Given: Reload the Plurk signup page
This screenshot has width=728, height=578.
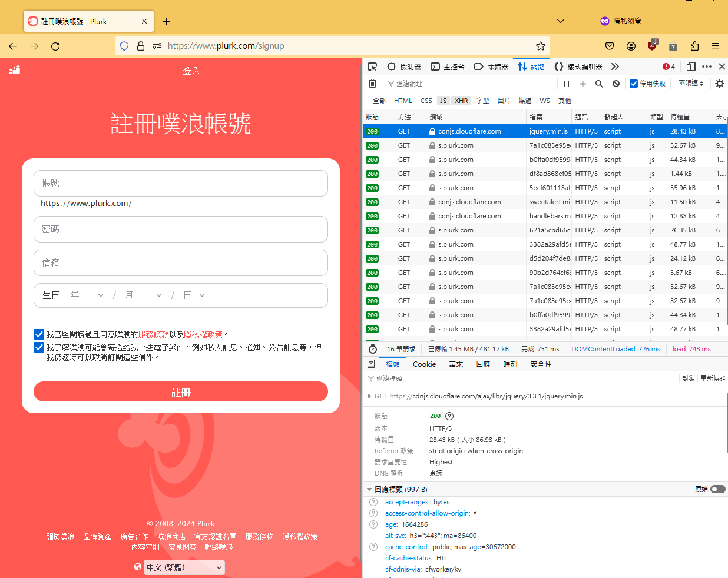Looking at the screenshot, I should (55, 46).
